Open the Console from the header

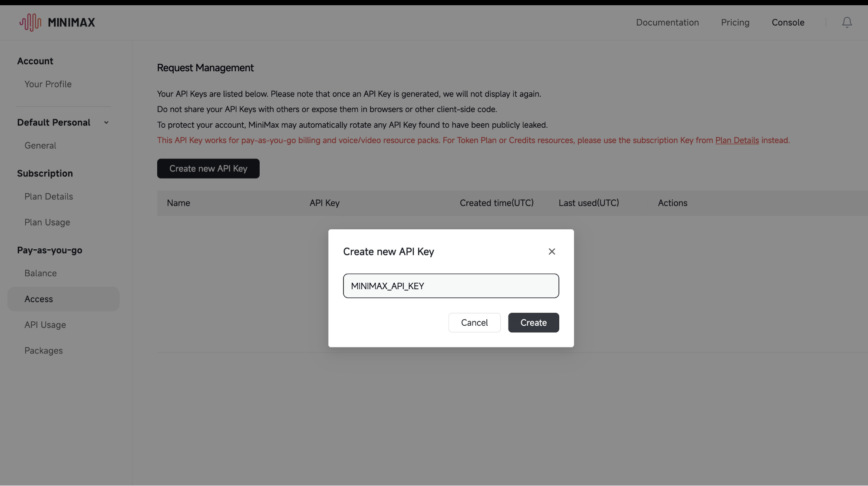[x=788, y=23]
